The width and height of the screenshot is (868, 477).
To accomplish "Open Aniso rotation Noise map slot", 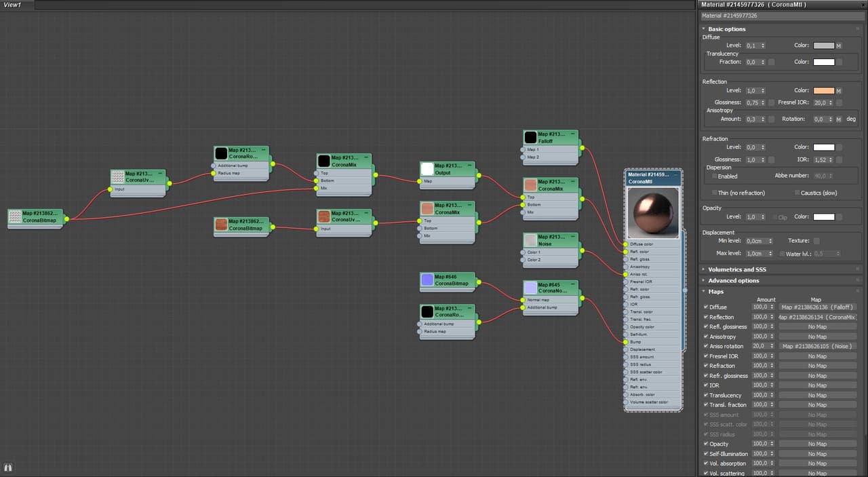I will (817, 346).
